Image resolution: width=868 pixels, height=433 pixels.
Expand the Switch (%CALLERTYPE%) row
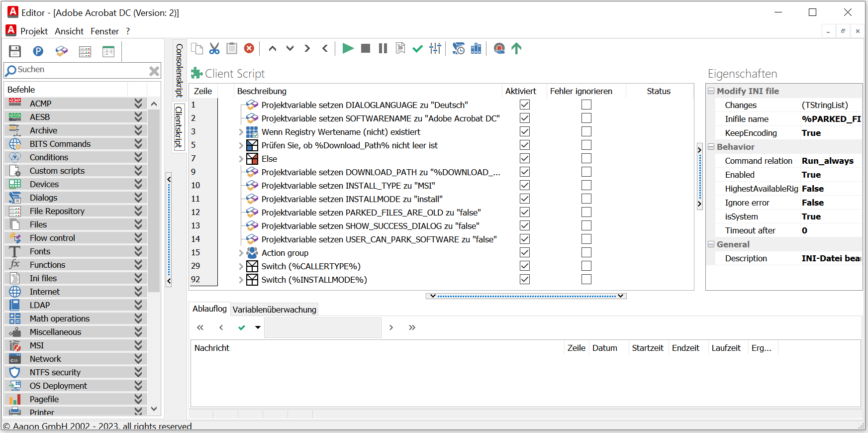241,267
